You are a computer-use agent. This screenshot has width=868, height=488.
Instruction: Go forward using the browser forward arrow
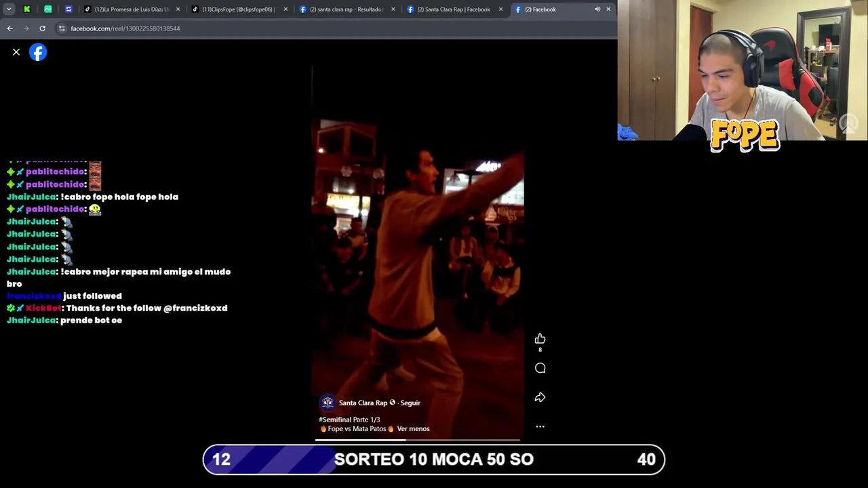pyautogui.click(x=26, y=28)
